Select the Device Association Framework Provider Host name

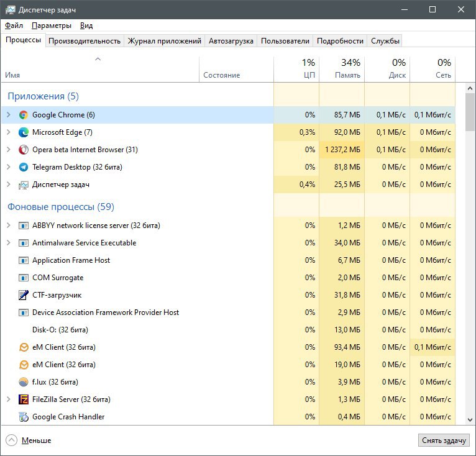[x=106, y=312]
